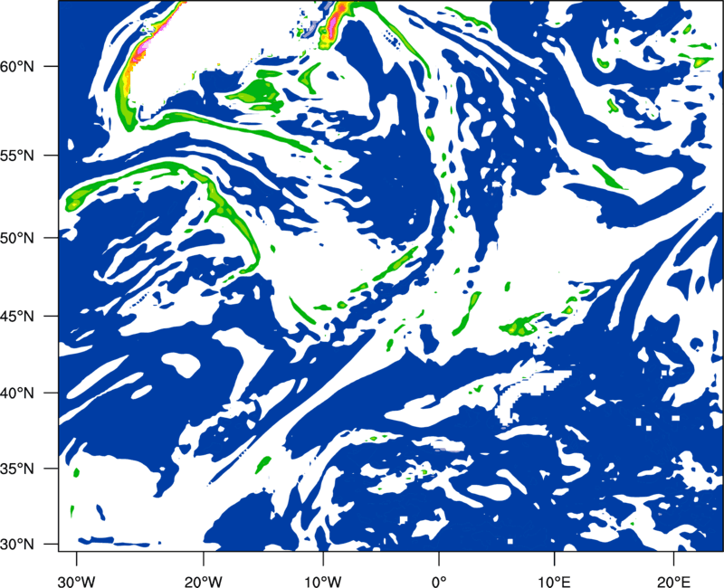Click the 10°W longitude label

pyautogui.click(x=322, y=581)
